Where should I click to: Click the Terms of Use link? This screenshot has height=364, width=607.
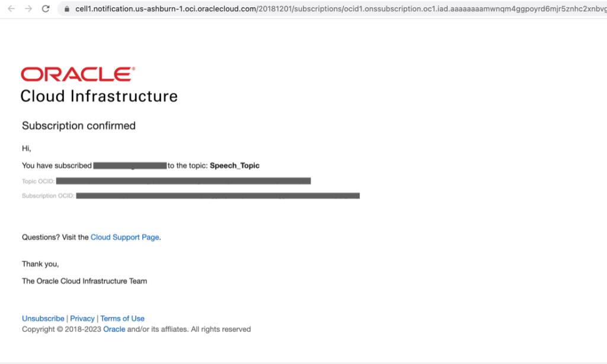[122, 318]
